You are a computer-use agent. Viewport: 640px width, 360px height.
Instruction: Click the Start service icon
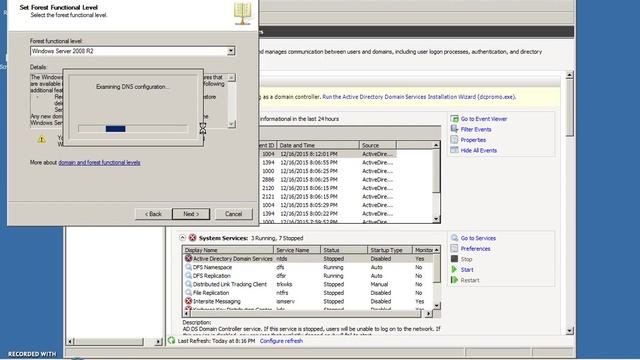[454, 269]
